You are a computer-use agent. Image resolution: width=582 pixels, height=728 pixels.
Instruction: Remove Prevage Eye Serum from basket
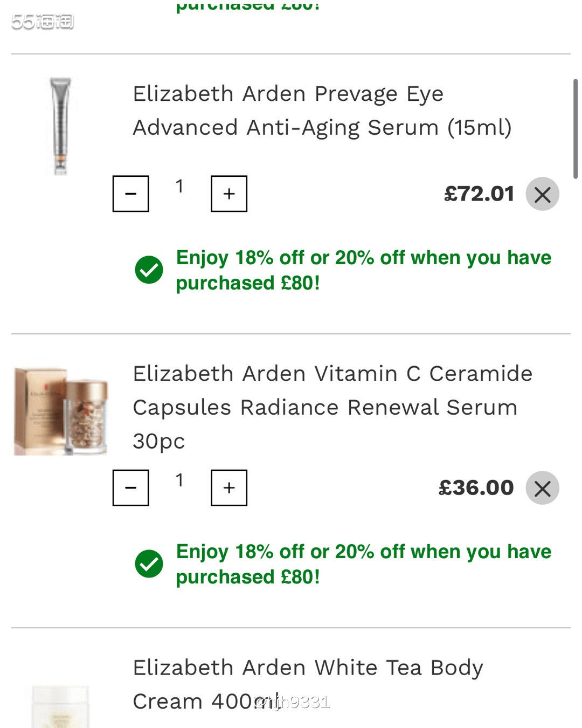542,194
